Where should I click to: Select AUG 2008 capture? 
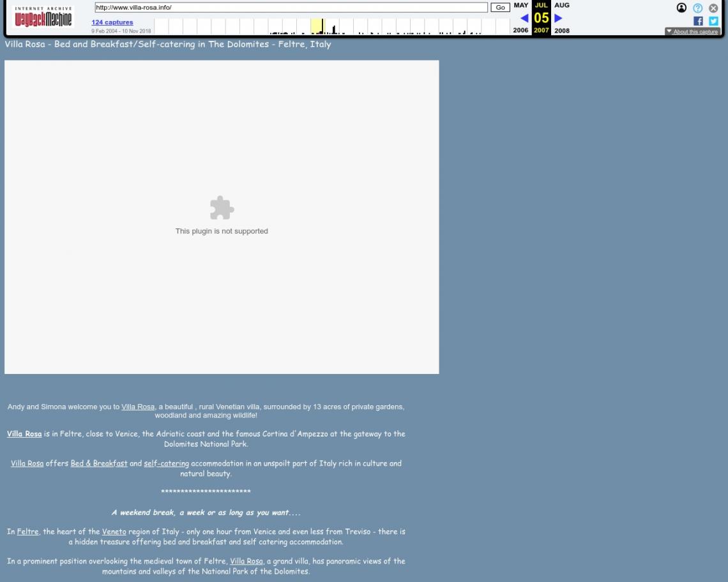(x=562, y=18)
